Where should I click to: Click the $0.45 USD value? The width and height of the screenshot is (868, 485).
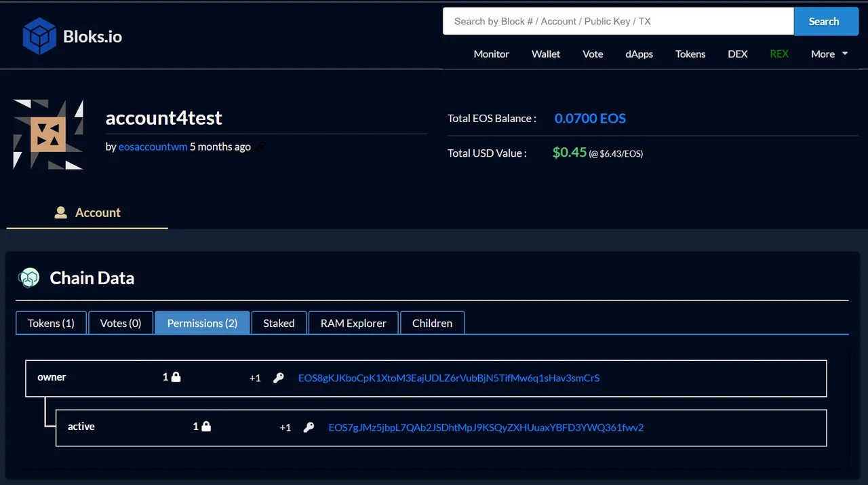pyautogui.click(x=570, y=152)
